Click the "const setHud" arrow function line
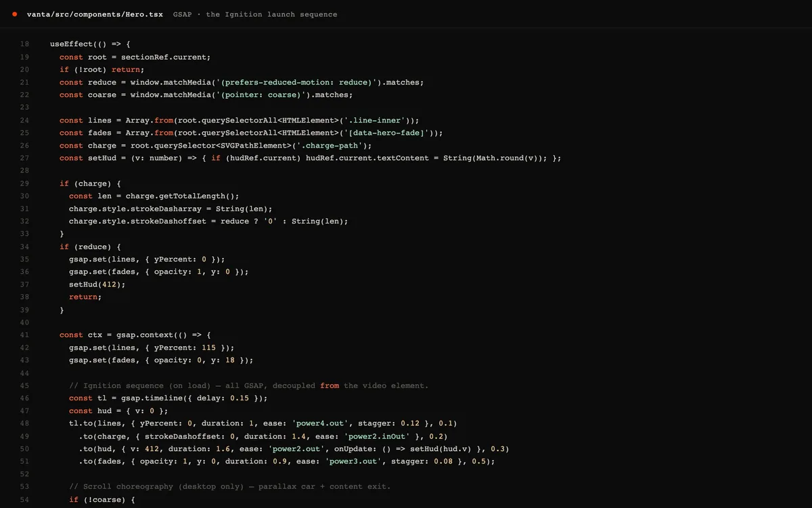 (310, 158)
